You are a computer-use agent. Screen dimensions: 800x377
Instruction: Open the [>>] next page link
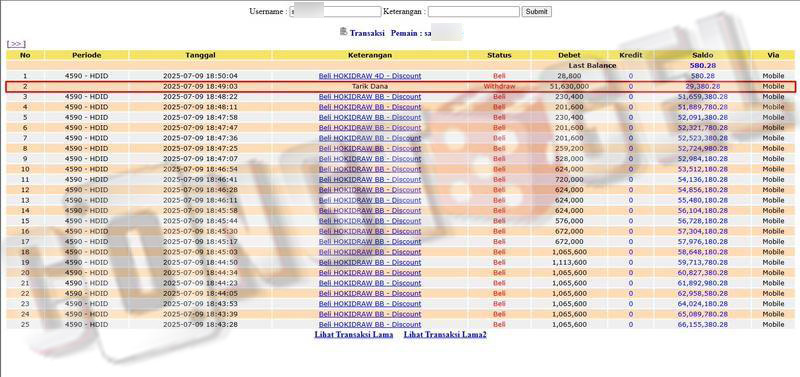(16, 44)
